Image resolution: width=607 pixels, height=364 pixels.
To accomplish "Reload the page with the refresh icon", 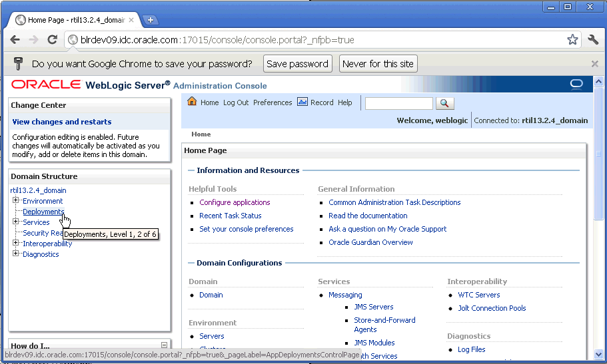I will 52,39.
